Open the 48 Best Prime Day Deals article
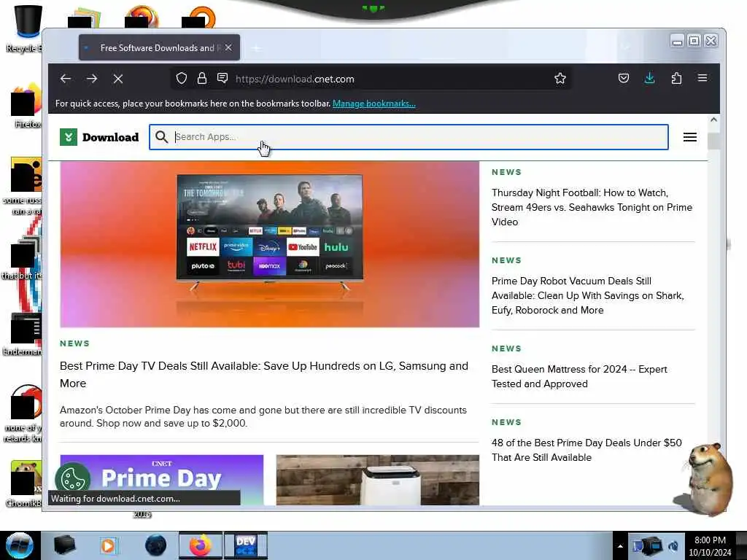The image size is (747, 560). 587,450
